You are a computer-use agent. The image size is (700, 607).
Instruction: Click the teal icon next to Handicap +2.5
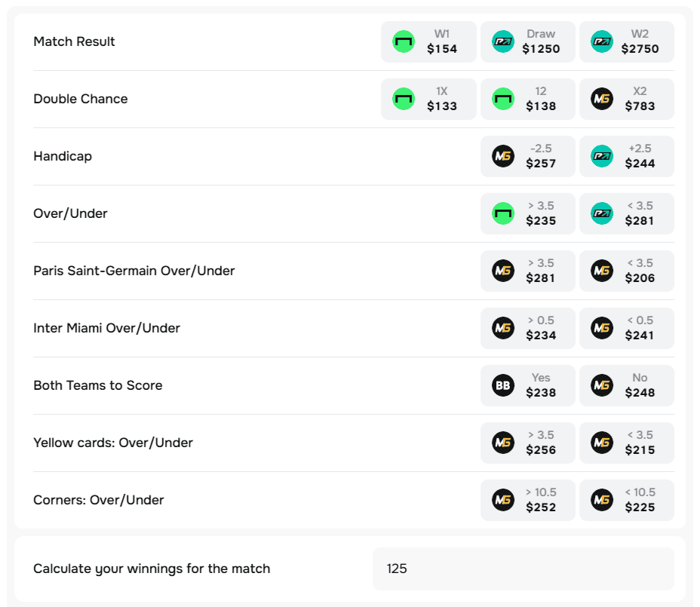pyautogui.click(x=602, y=156)
